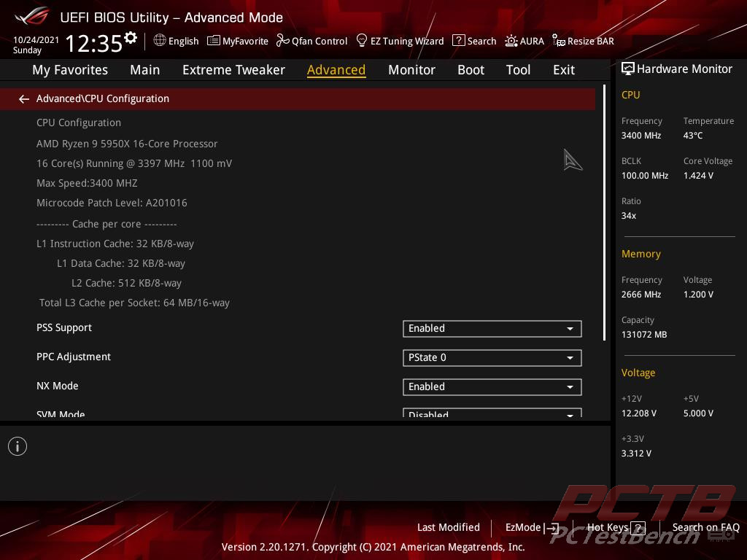
Task: Click the Hot Keys question mark icon
Action: 638,528
